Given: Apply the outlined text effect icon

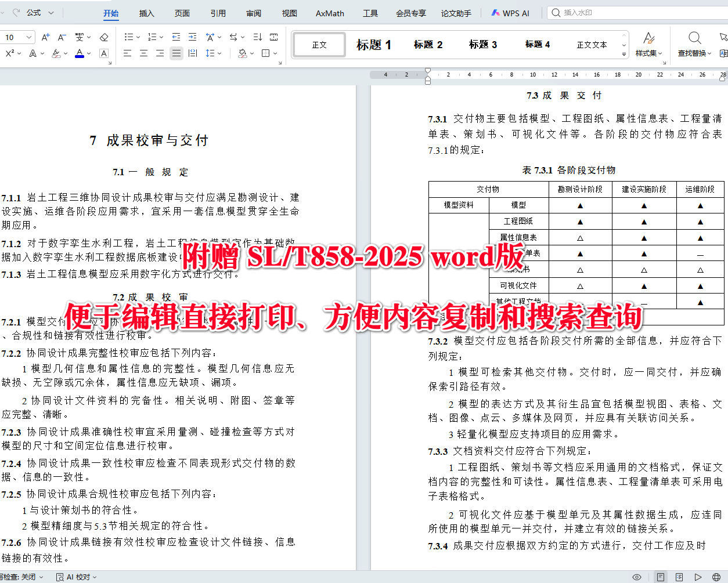Looking at the screenshot, I should tap(33, 53).
